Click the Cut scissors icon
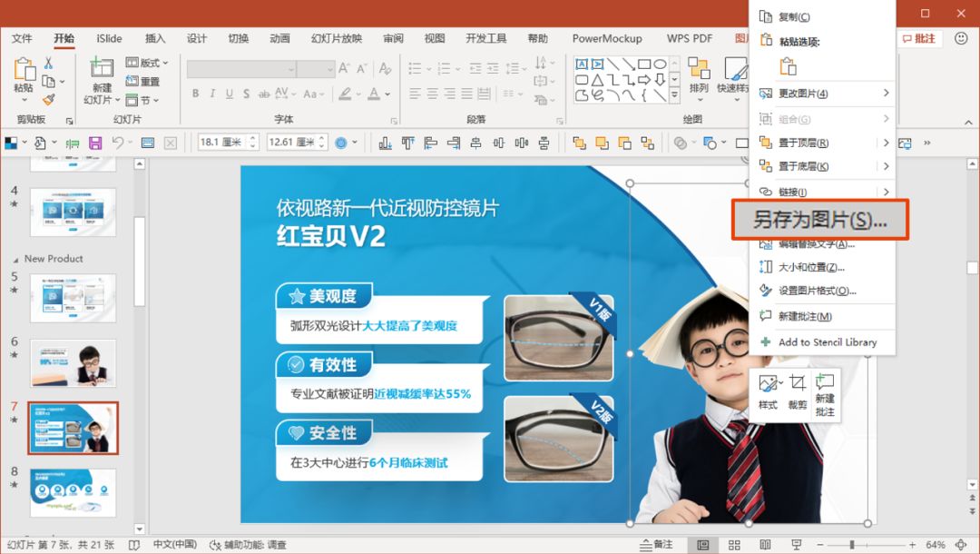Viewport: 980px width, 554px height. tap(48, 64)
